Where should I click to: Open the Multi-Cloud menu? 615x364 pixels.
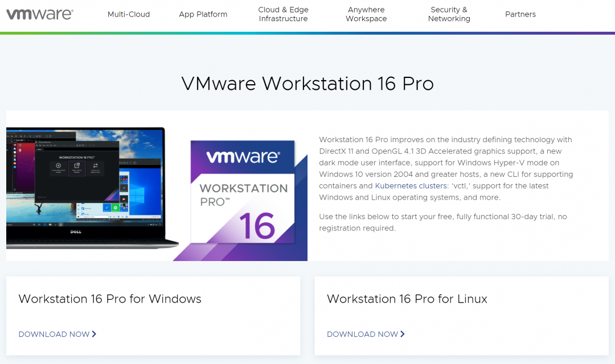click(129, 14)
